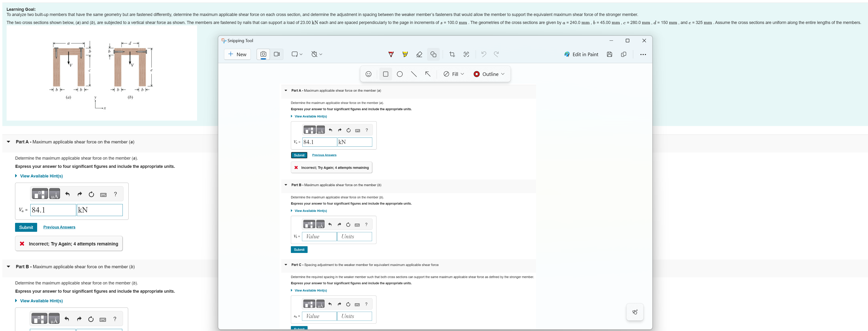Open the text actions tool
The image size is (868, 331).
[x=466, y=54]
